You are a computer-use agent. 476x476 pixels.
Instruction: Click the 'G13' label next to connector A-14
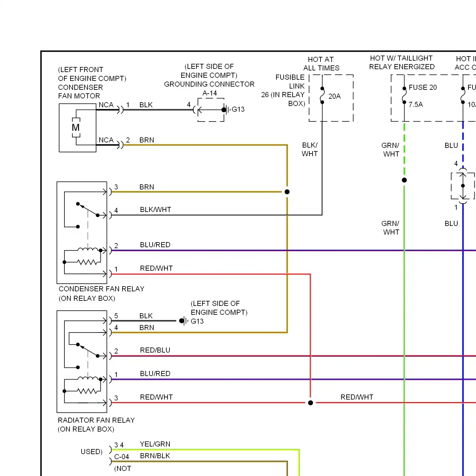pyautogui.click(x=238, y=109)
